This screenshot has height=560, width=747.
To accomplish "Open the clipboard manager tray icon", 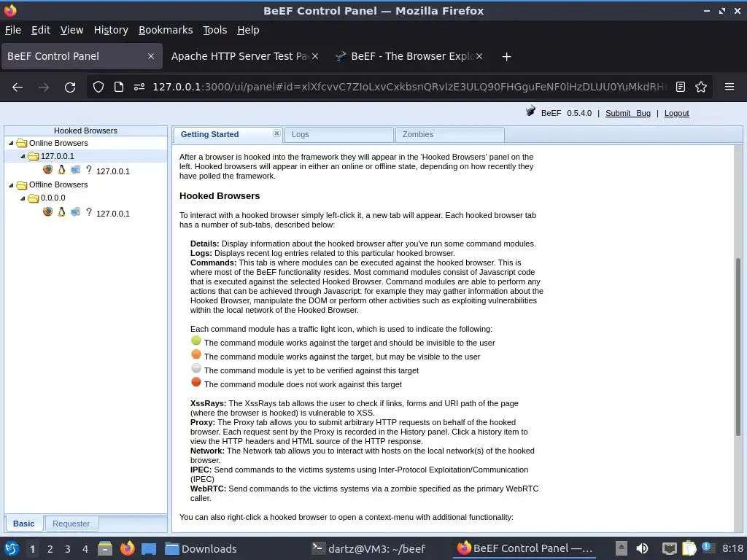I will pyautogui.click(x=689, y=548).
